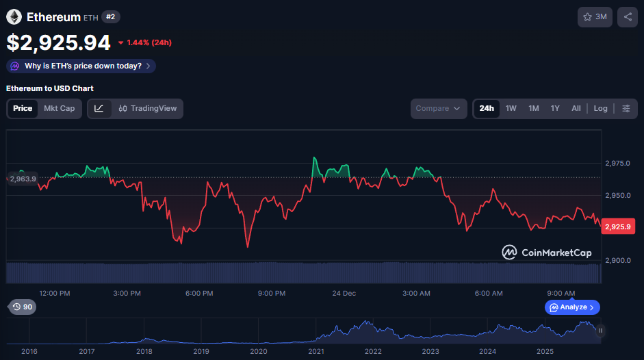Open 'Why is ETH's price down today?'

tap(81, 66)
